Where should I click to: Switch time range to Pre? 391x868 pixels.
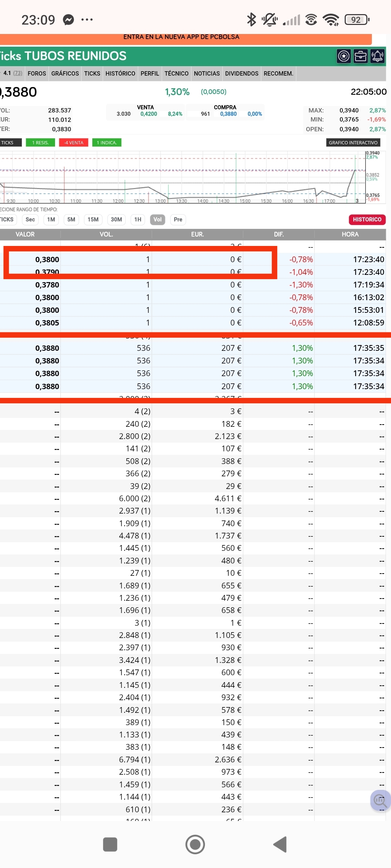(178, 220)
